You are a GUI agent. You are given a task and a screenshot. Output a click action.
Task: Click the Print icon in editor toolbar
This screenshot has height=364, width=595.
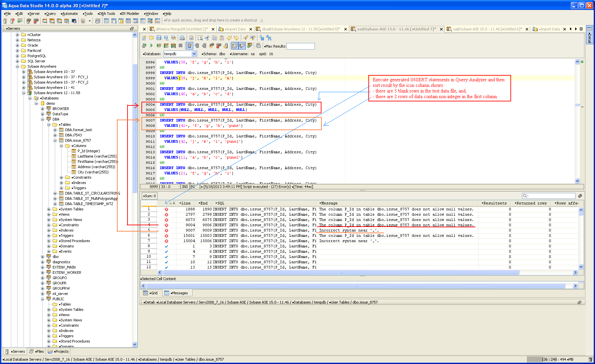[x=182, y=38]
